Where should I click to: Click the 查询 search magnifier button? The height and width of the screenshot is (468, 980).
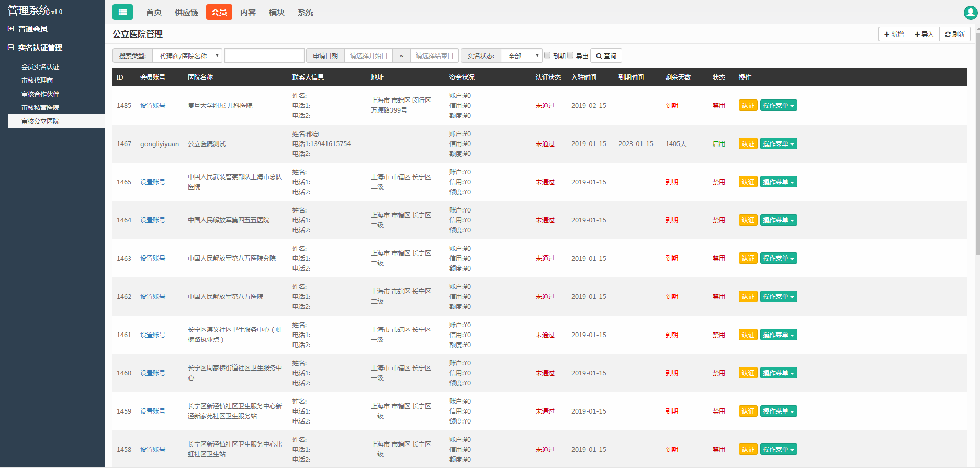point(606,55)
